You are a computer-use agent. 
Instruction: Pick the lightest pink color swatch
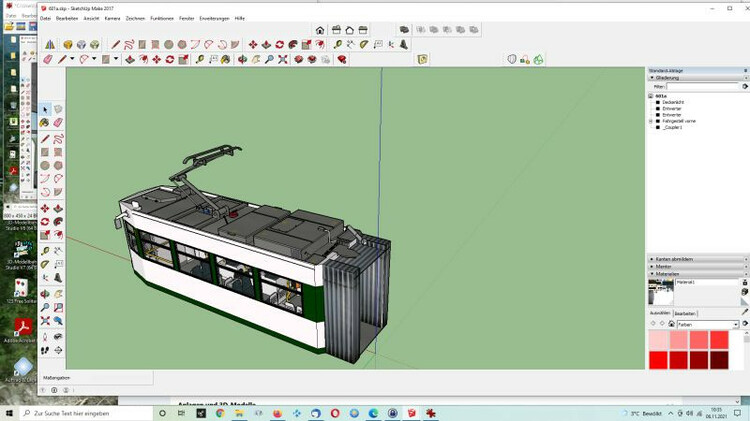(658, 340)
